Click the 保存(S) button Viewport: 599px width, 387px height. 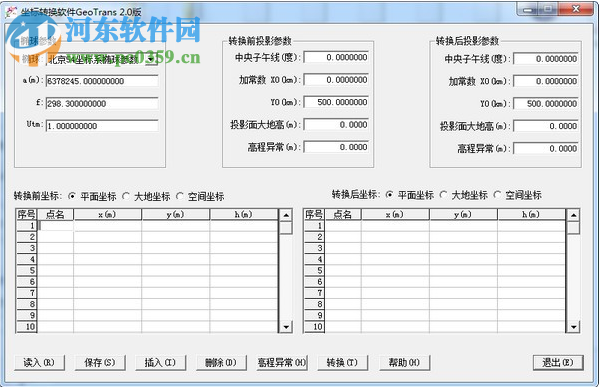click(x=100, y=363)
